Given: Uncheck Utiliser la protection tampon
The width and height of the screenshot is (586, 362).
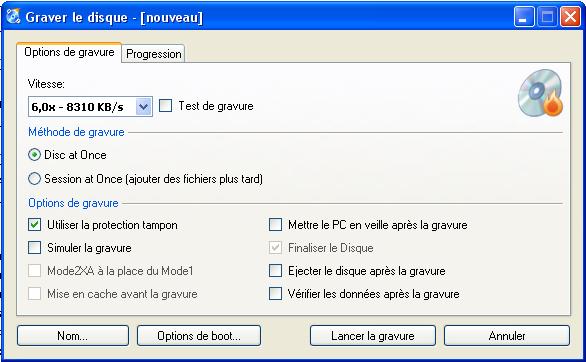Looking at the screenshot, I should click(35, 225).
